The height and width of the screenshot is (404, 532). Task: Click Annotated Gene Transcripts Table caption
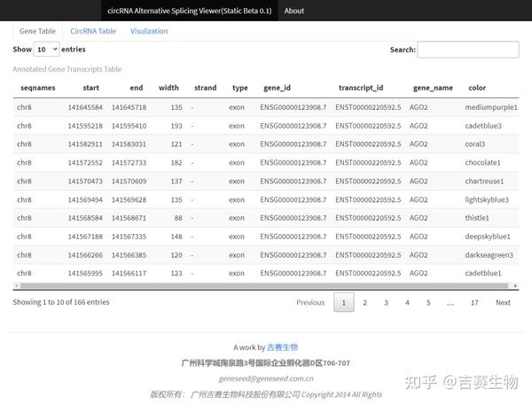click(67, 69)
